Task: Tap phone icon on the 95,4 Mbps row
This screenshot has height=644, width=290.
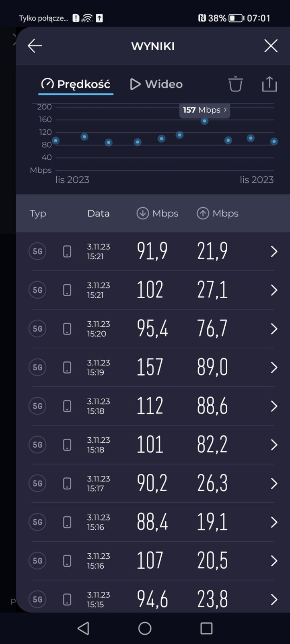Action: 67,329
